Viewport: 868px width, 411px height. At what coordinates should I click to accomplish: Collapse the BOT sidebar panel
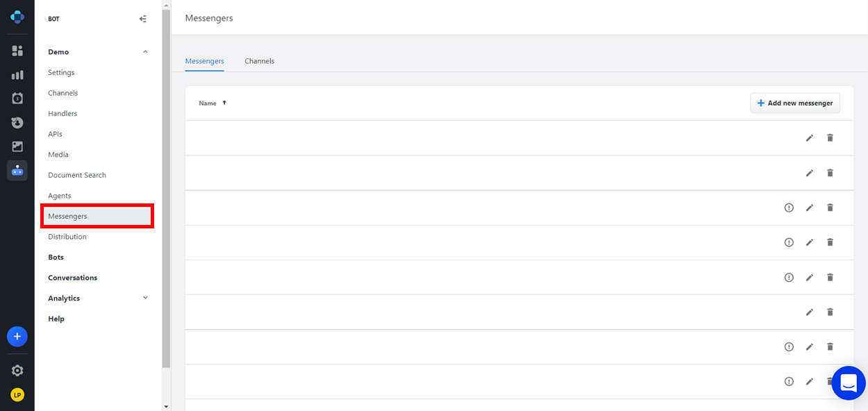tap(143, 19)
